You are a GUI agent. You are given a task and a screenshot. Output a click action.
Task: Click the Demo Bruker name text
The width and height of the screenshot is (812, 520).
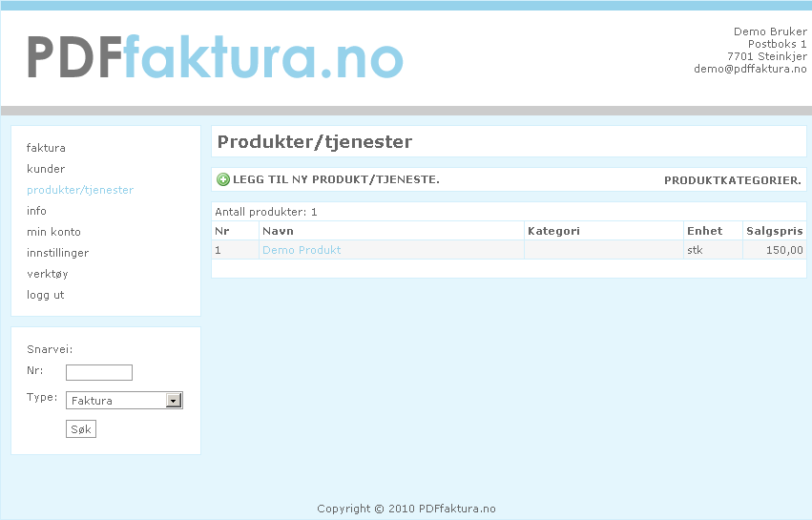pos(770,31)
